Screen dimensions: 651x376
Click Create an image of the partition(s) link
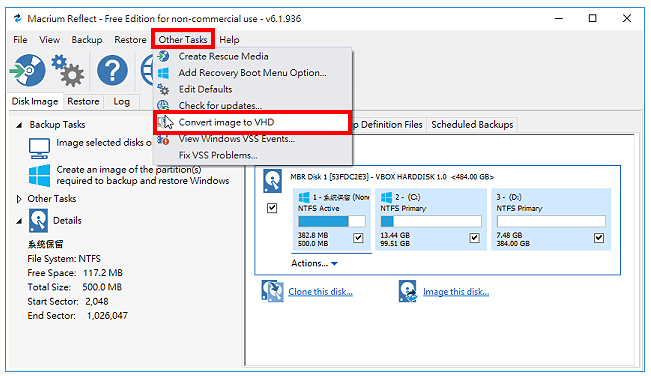pos(143,175)
